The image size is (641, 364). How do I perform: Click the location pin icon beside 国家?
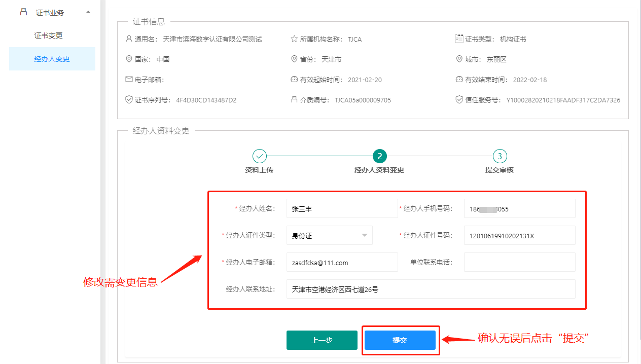click(129, 59)
